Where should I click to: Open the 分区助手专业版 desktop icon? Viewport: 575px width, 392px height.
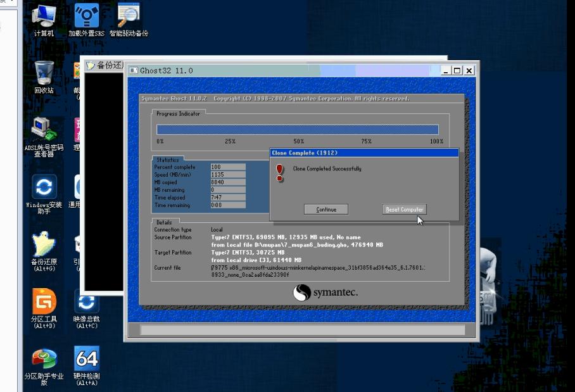(x=44, y=359)
